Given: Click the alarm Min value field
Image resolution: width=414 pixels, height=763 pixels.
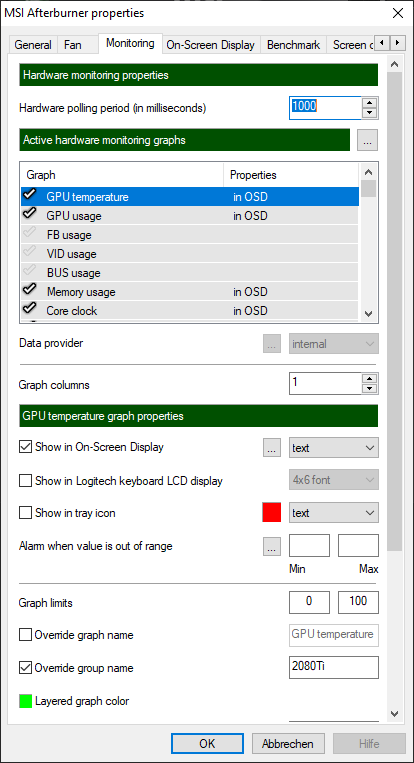Looking at the screenshot, I should point(309,545).
